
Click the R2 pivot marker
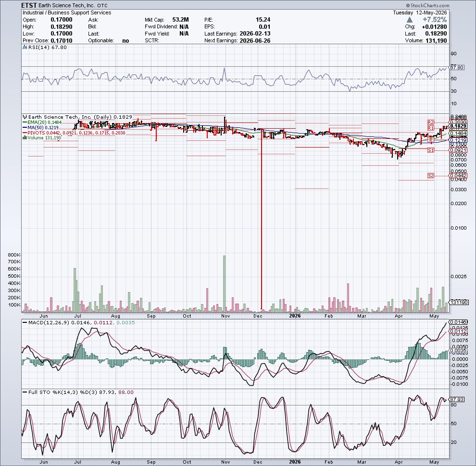pos(431,122)
